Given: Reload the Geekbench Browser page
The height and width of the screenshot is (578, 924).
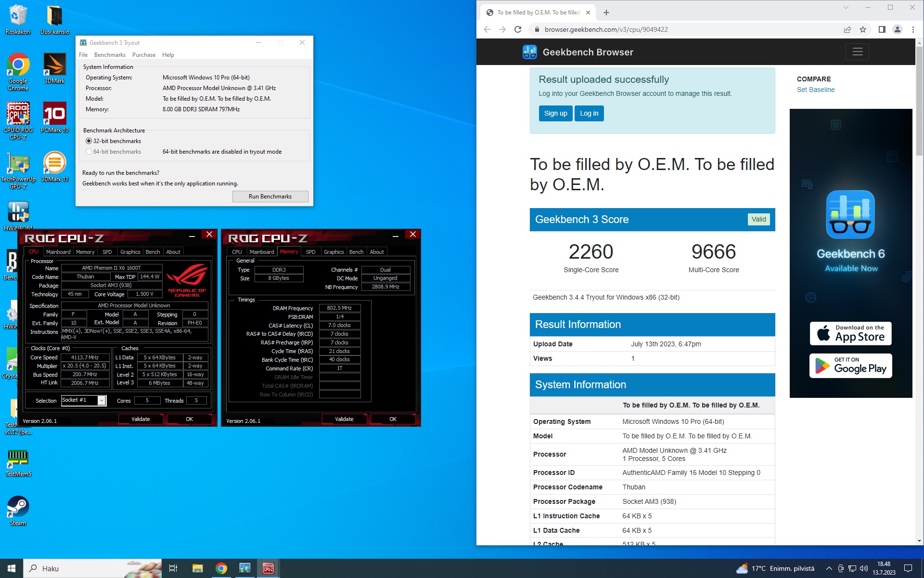Looking at the screenshot, I should pos(518,29).
